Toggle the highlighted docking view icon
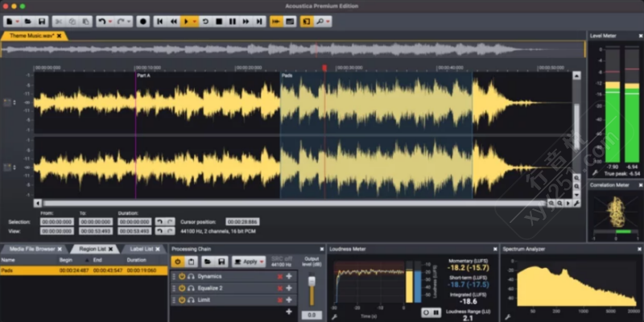644x322 pixels. (307, 22)
